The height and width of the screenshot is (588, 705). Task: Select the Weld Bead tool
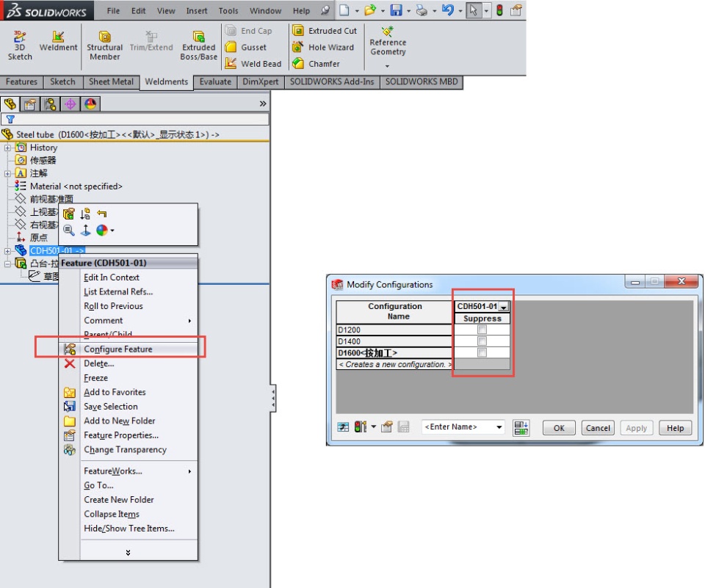pyautogui.click(x=253, y=63)
